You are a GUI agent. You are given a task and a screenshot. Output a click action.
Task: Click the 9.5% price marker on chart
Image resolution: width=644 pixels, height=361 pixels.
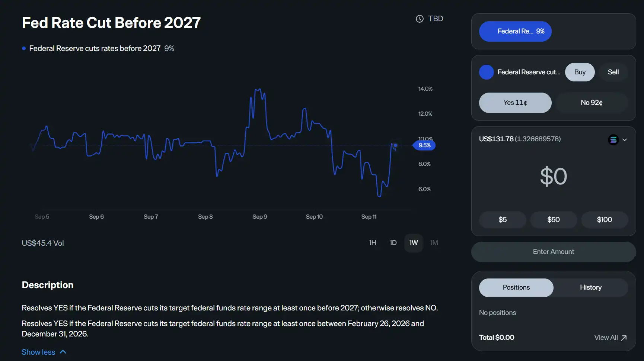(x=424, y=145)
